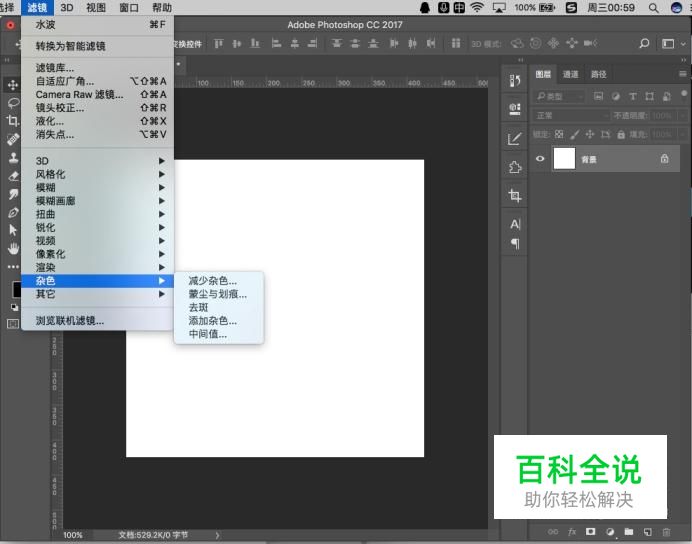Open Spotlight search in menu bar
692x544 pixels.
pyautogui.click(x=654, y=8)
